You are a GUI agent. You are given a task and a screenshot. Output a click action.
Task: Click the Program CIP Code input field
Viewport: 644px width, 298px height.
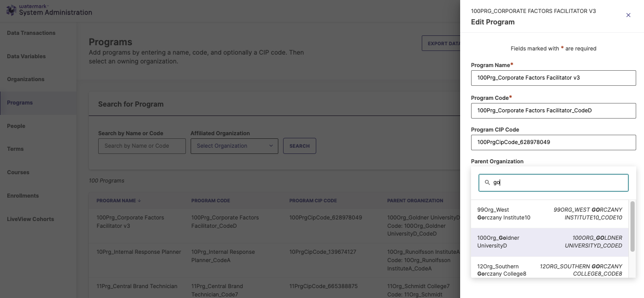pyautogui.click(x=553, y=142)
